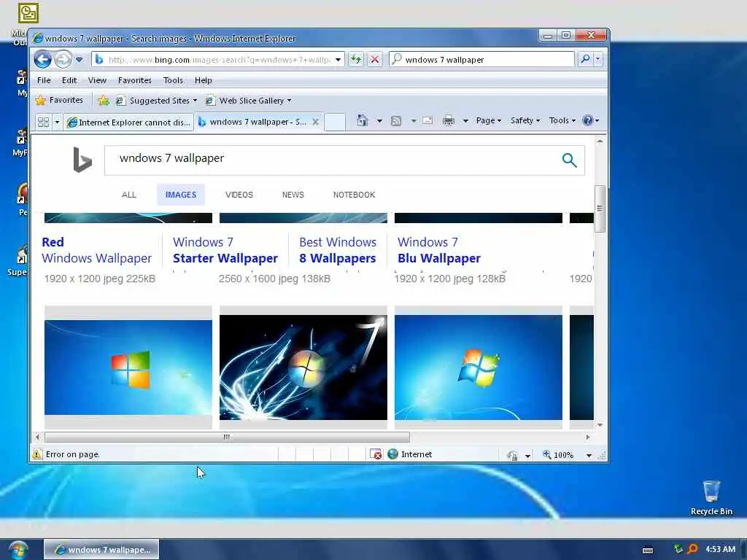Open the flat Windows logo wallpaper thumbnail
Screen dimensions: 747x560
pyautogui.click(x=128, y=367)
